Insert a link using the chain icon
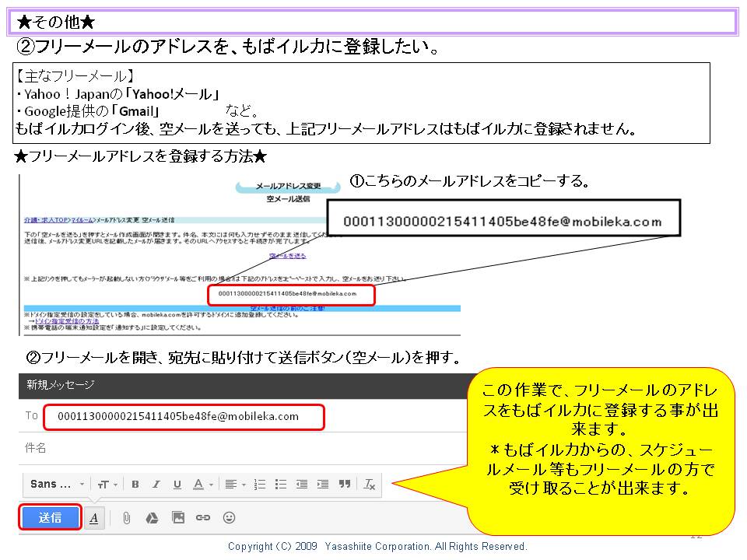Screen dimensions: 747x560 pos(203,518)
